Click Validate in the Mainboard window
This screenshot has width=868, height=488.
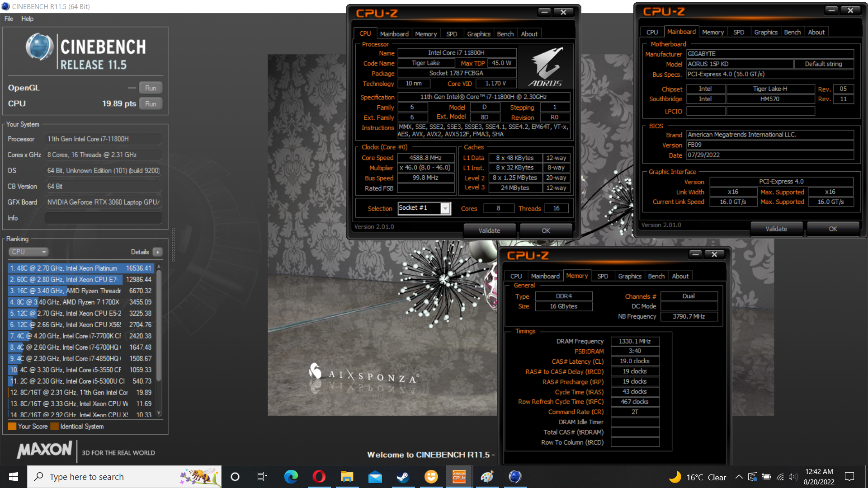point(776,229)
